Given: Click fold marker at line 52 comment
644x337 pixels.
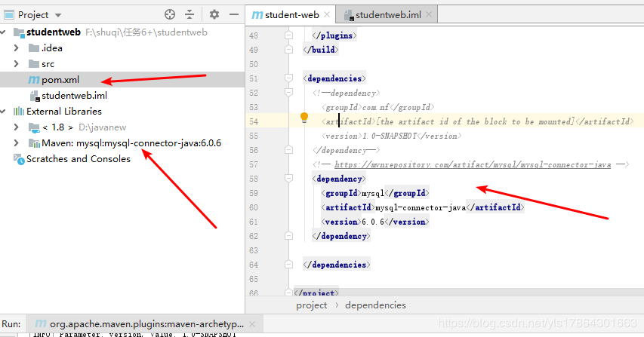Looking at the screenshot, I should click(x=288, y=93).
